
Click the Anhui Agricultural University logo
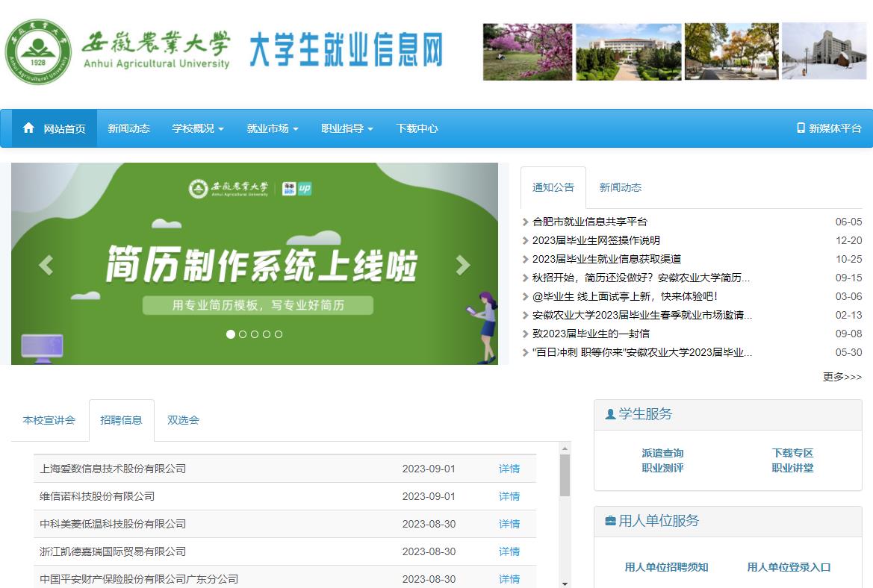coord(38,51)
